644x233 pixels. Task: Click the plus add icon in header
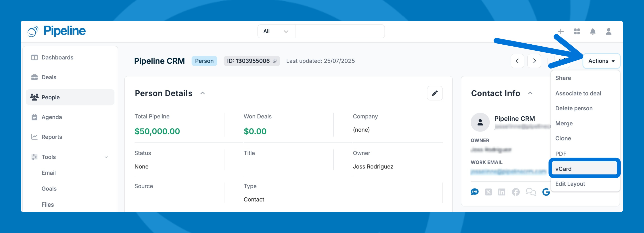tap(561, 31)
